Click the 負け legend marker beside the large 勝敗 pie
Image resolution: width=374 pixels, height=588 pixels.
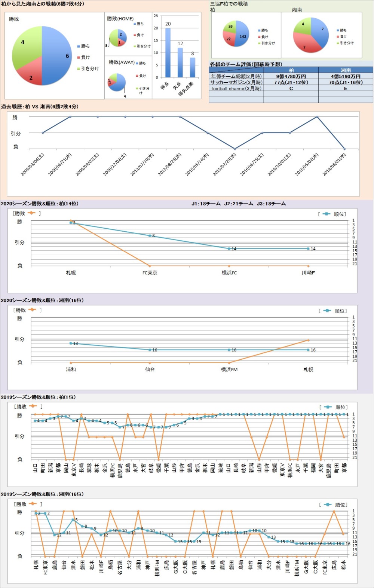(79, 57)
